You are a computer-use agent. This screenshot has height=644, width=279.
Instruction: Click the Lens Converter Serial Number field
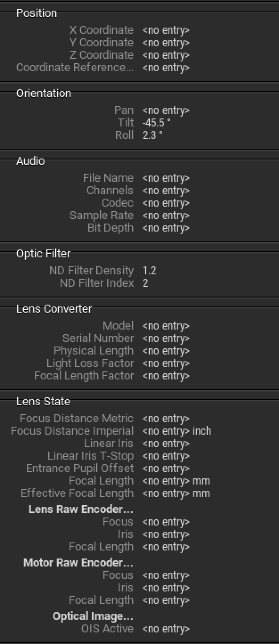point(166,338)
